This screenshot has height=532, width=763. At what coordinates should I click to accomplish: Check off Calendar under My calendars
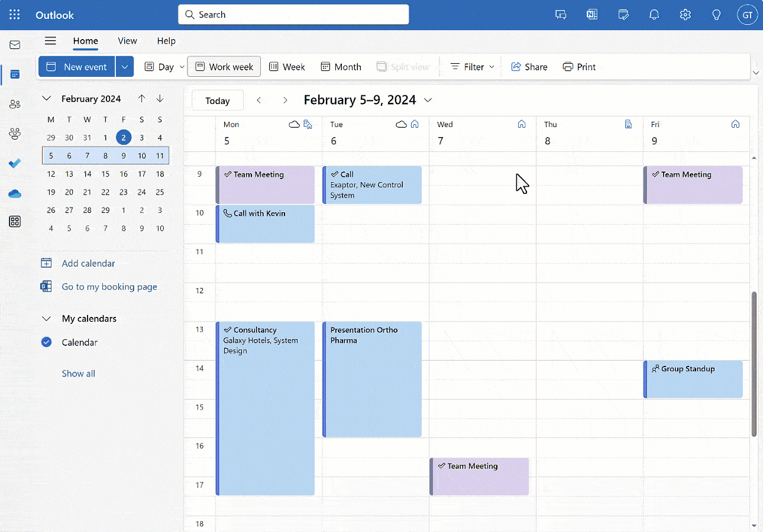tap(46, 342)
